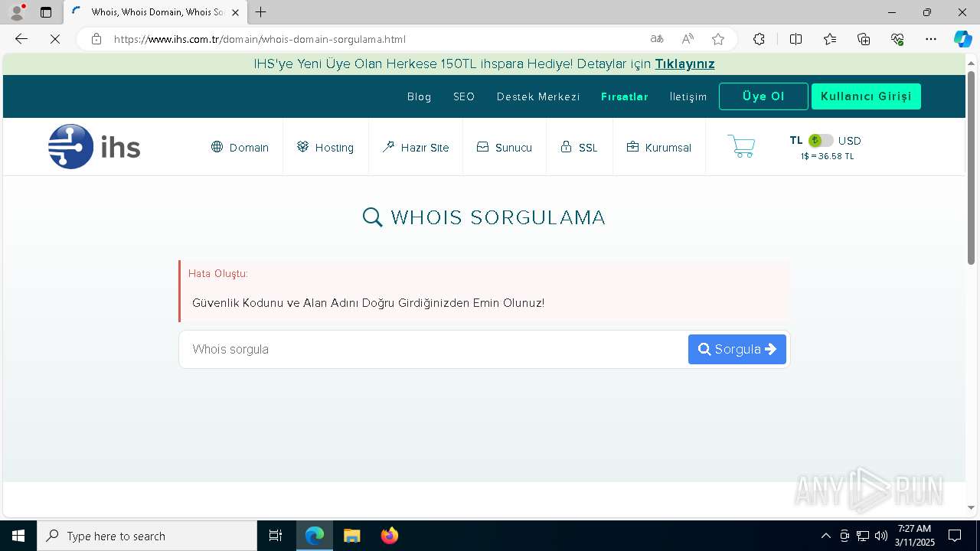Visit Destek Merkezi link
This screenshot has width=980, height=551.
click(538, 96)
